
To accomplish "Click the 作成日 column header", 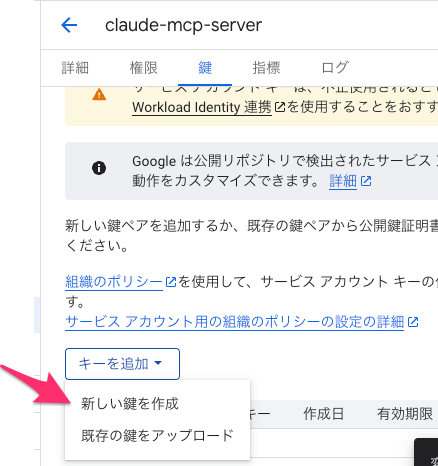I will pos(323,414).
